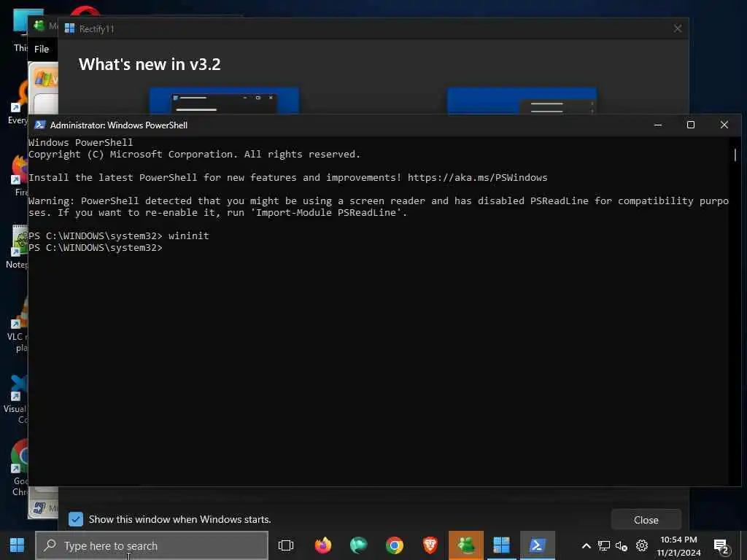Image resolution: width=747 pixels, height=560 pixels.
Task: Expand hidden system tray icons
Action: (x=587, y=545)
